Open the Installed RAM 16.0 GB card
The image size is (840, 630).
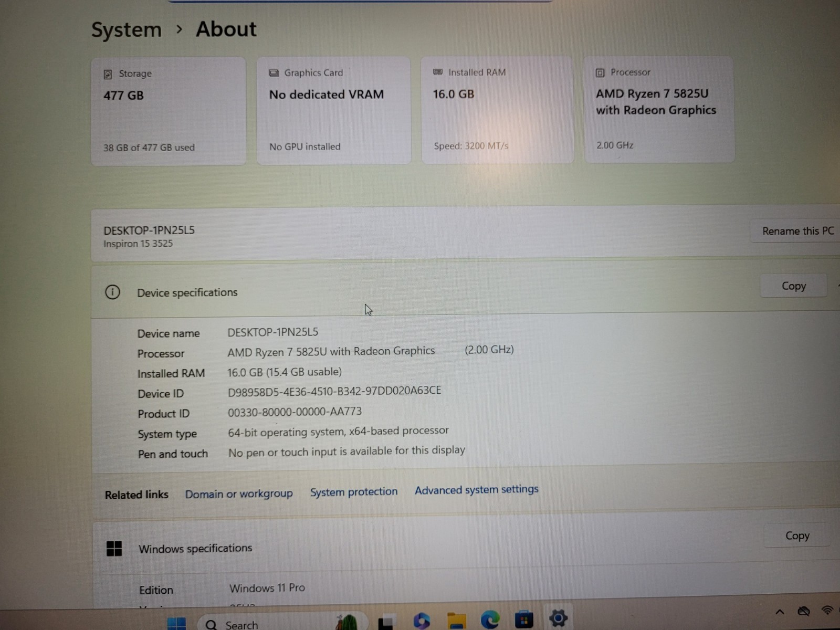click(x=498, y=110)
